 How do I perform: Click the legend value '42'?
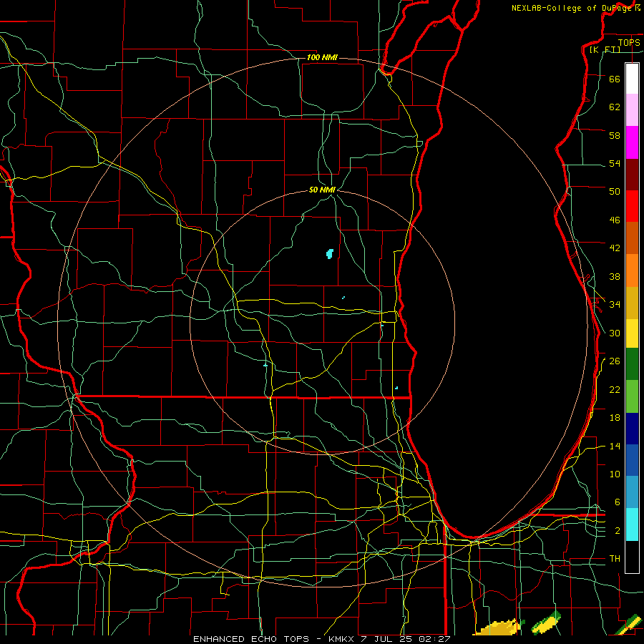point(615,248)
